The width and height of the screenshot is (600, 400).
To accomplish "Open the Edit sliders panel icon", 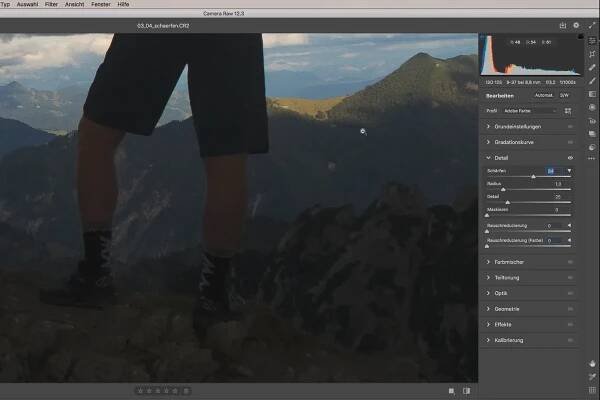I will 593,41.
